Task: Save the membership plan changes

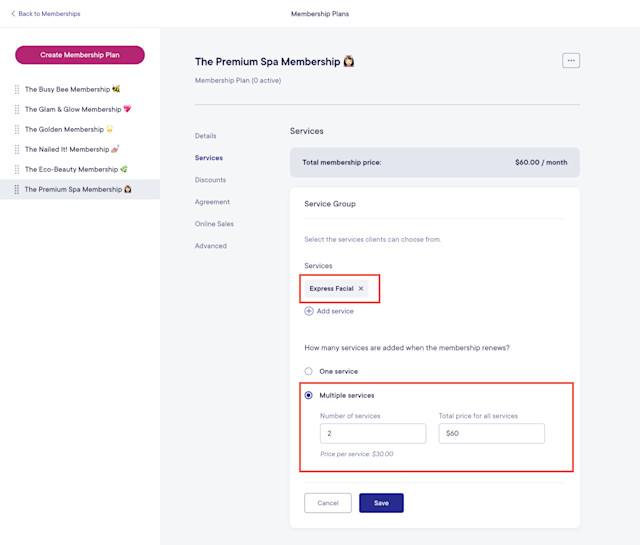Action: 381,503
